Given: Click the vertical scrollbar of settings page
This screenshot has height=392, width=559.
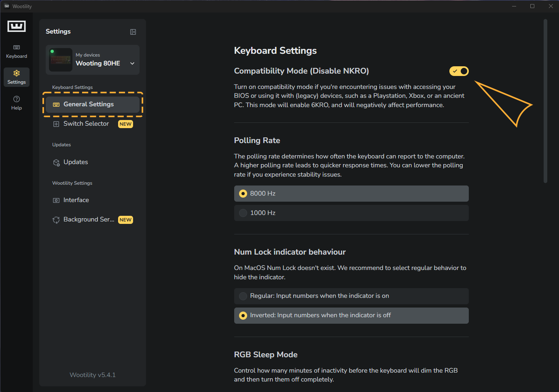Looking at the screenshot, I should click(x=545, y=101).
